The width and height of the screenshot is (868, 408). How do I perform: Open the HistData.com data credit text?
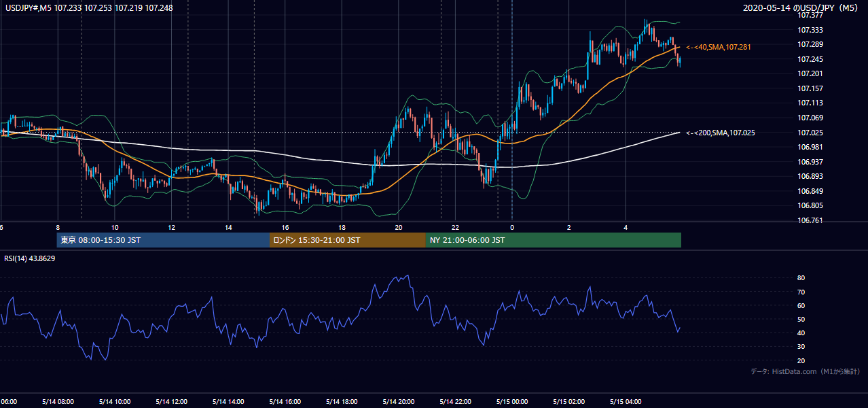coord(806,371)
